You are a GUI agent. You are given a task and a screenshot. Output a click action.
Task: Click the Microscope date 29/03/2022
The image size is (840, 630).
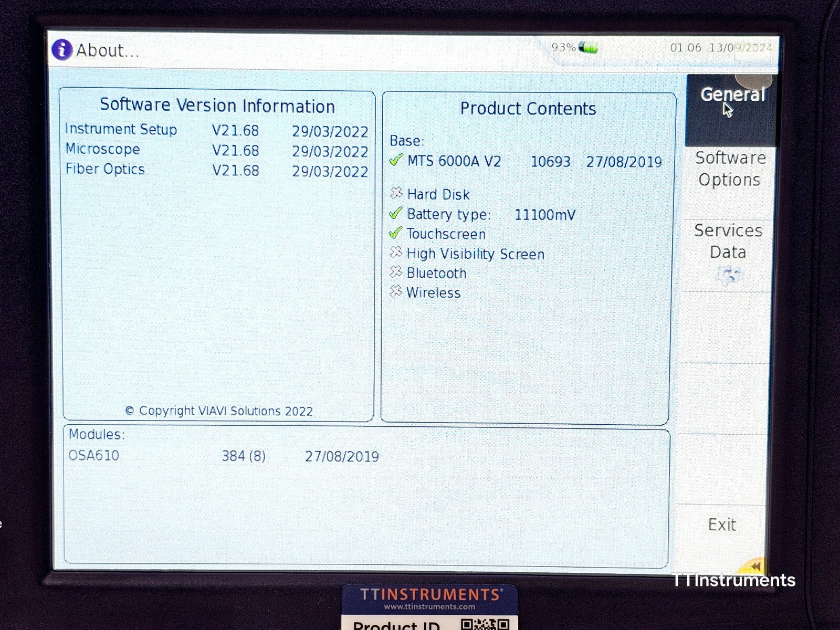(x=330, y=152)
